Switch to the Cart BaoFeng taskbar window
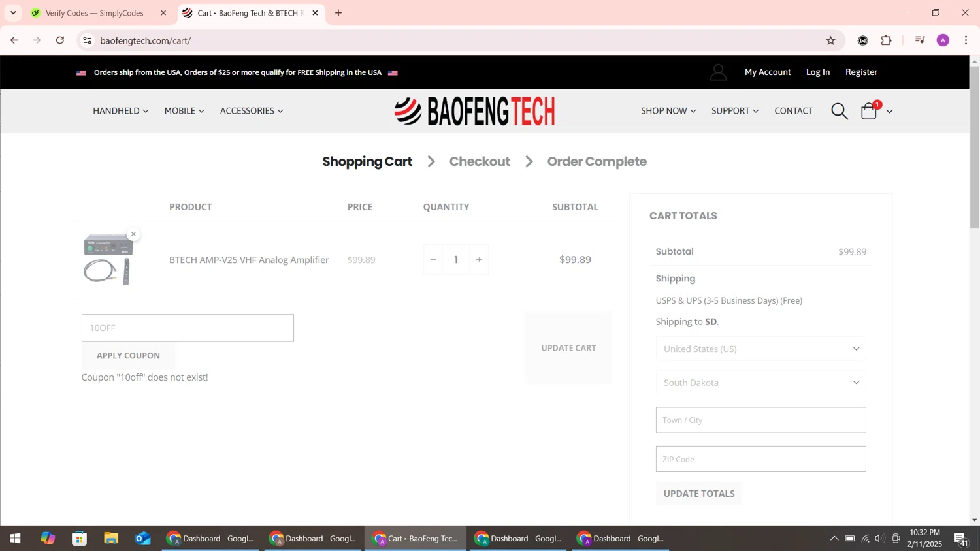980x551 pixels. click(416, 539)
